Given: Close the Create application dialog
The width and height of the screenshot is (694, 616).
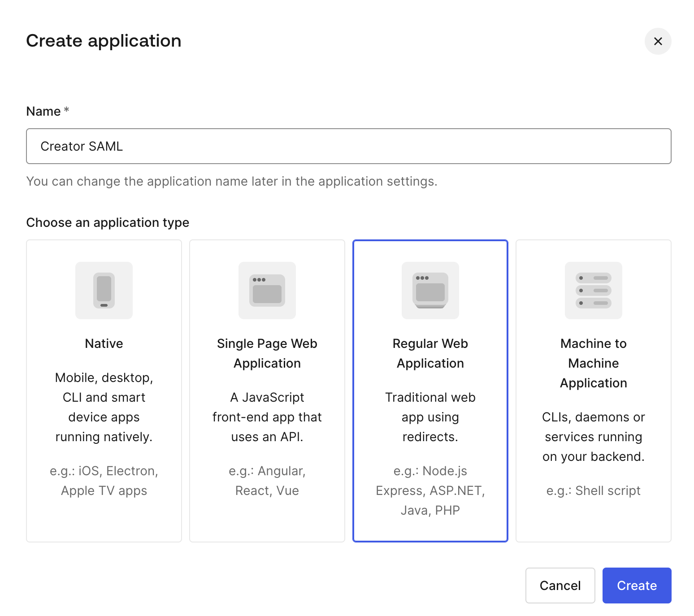Looking at the screenshot, I should tap(658, 41).
